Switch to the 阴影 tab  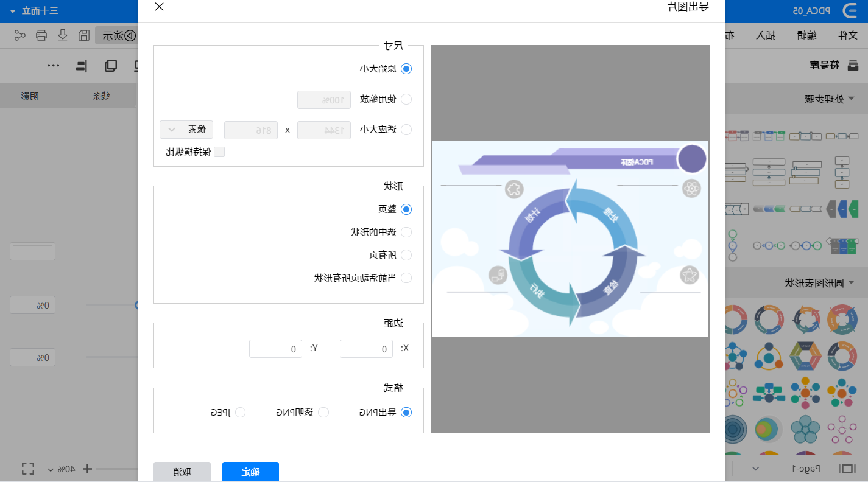[x=30, y=96]
